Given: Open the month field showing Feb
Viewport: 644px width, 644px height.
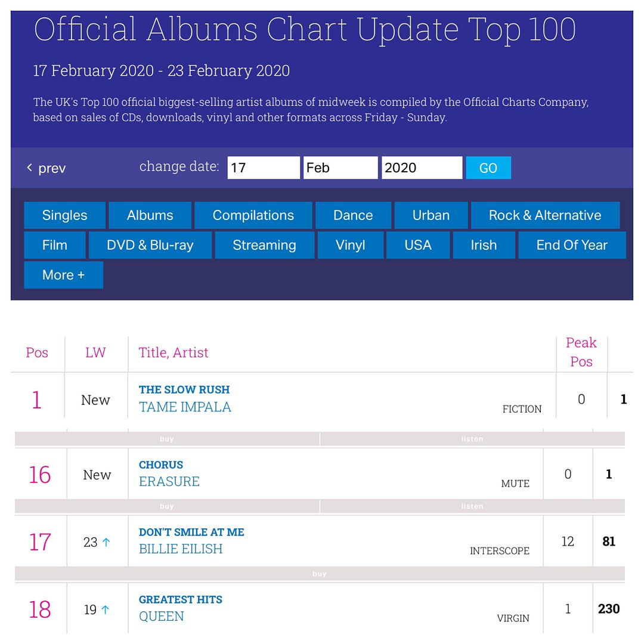Looking at the screenshot, I should tap(340, 168).
